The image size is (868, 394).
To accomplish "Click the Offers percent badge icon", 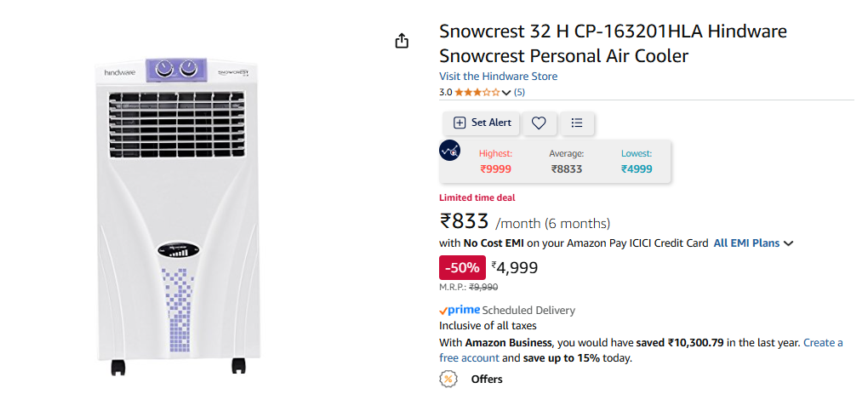I will point(448,379).
